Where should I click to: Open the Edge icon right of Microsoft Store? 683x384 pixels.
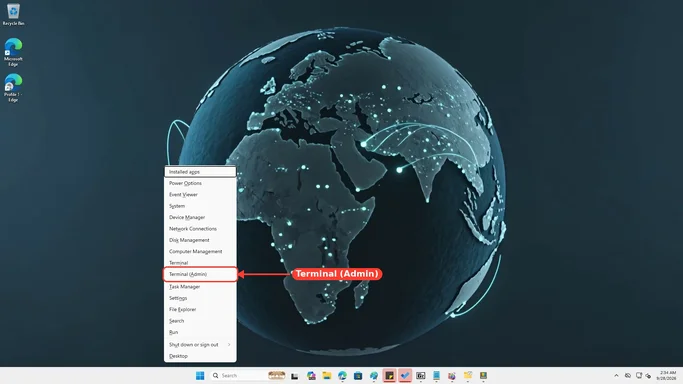pyautogui.click(x=374, y=375)
